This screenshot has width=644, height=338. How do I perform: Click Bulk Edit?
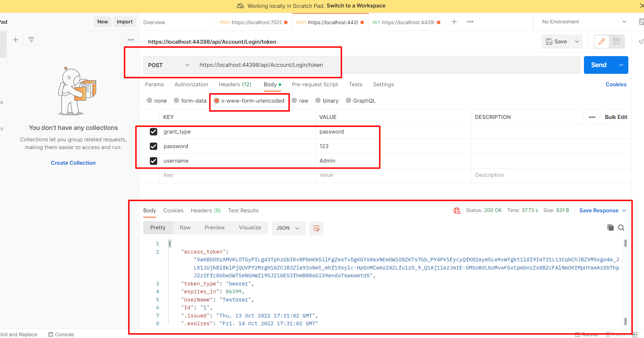point(616,117)
